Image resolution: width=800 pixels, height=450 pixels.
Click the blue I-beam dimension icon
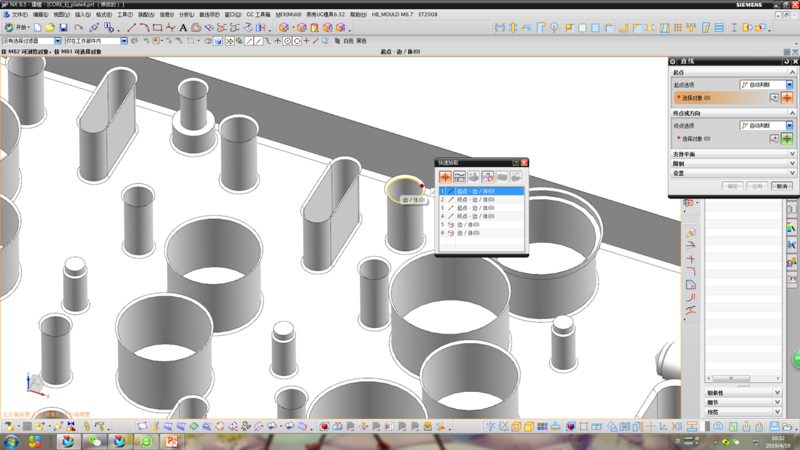tap(734, 28)
